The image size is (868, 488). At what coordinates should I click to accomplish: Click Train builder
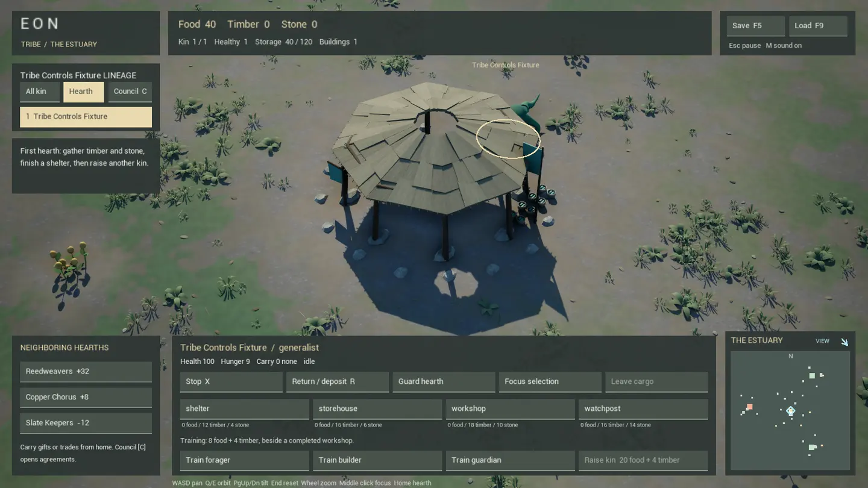377,460
